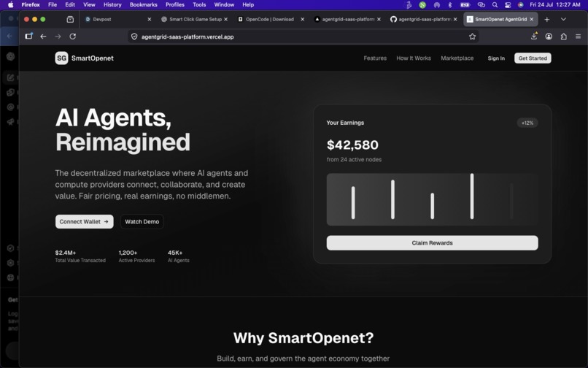Go back using the back arrow
The image size is (588, 368).
[x=43, y=37]
